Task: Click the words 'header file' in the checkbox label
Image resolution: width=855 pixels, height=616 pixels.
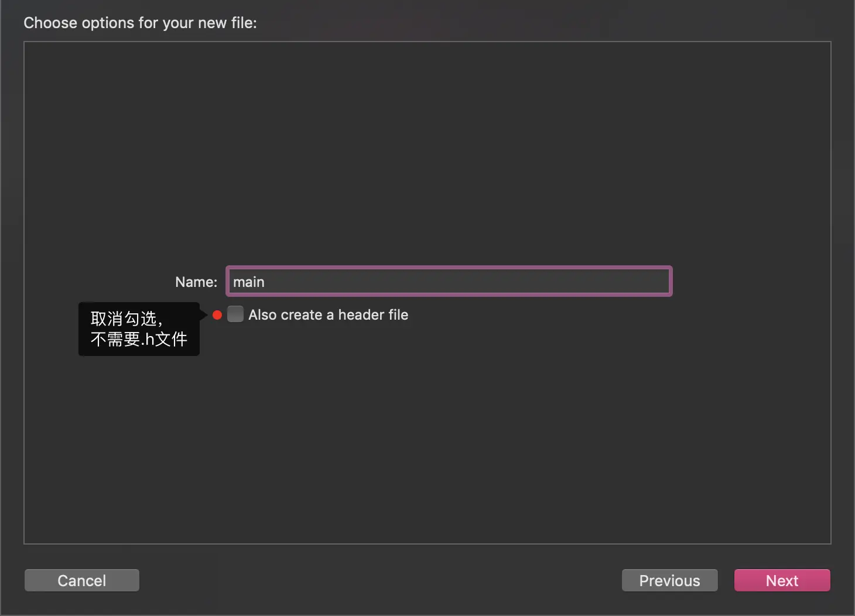Action: [x=373, y=315]
